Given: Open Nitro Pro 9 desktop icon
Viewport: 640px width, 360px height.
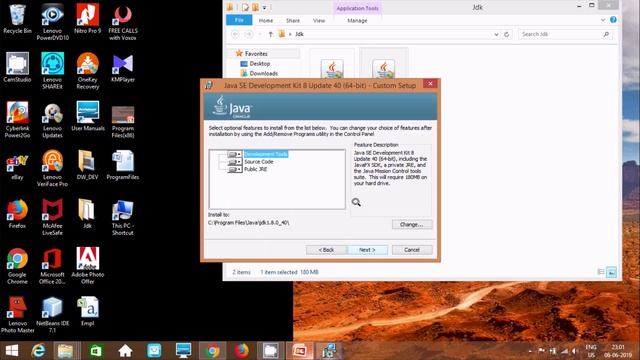Looking at the screenshot, I should [87, 19].
